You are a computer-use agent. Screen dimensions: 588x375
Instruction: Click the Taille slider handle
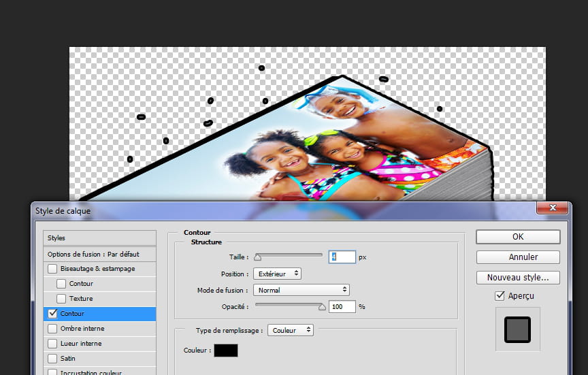[257, 257]
